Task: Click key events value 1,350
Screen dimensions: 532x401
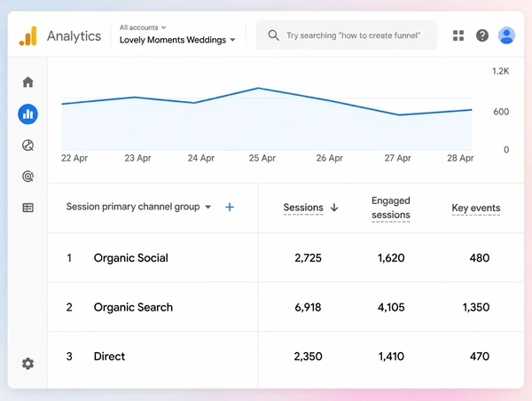Action: (476, 307)
